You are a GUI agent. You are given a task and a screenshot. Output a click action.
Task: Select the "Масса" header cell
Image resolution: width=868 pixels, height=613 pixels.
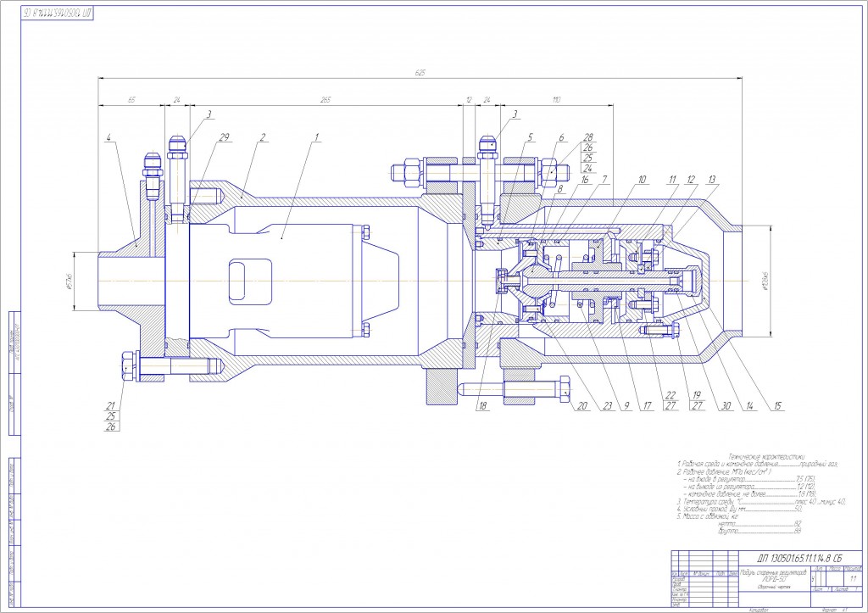(x=835, y=569)
